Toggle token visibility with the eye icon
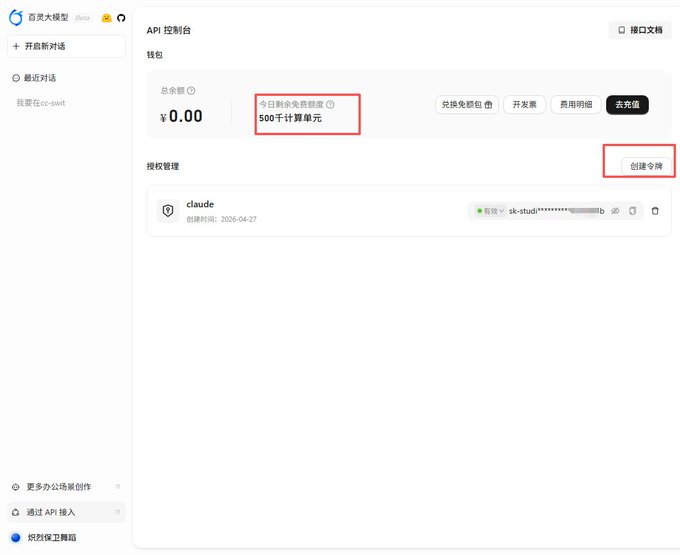 (615, 211)
